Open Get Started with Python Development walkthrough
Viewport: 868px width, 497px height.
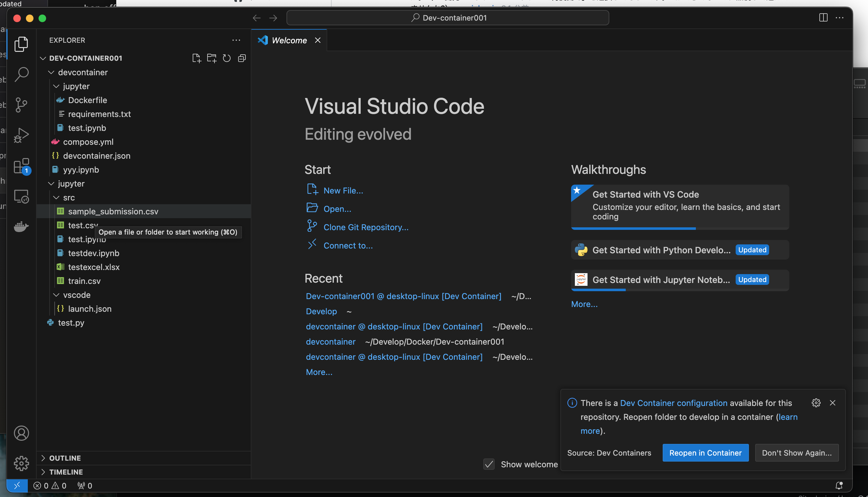pyautogui.click(x=680, y=250)
